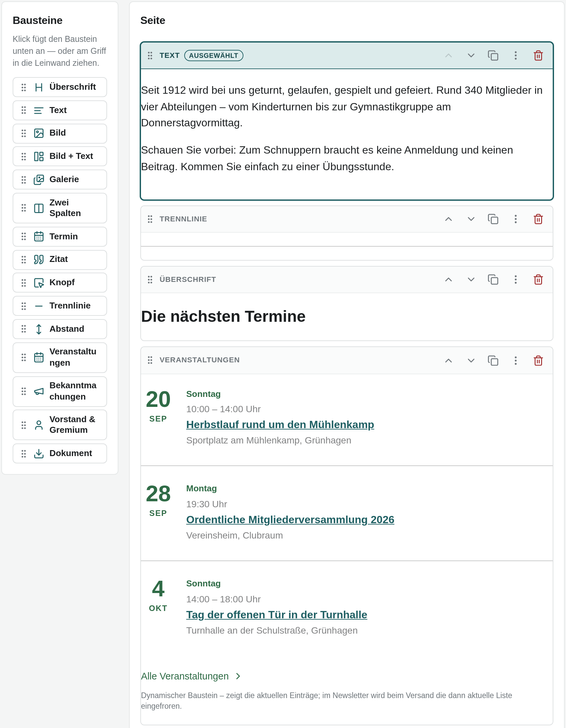Move Trennlinie block up
Image resolution: width=566 pixels, height=728 pixels.
448,219
